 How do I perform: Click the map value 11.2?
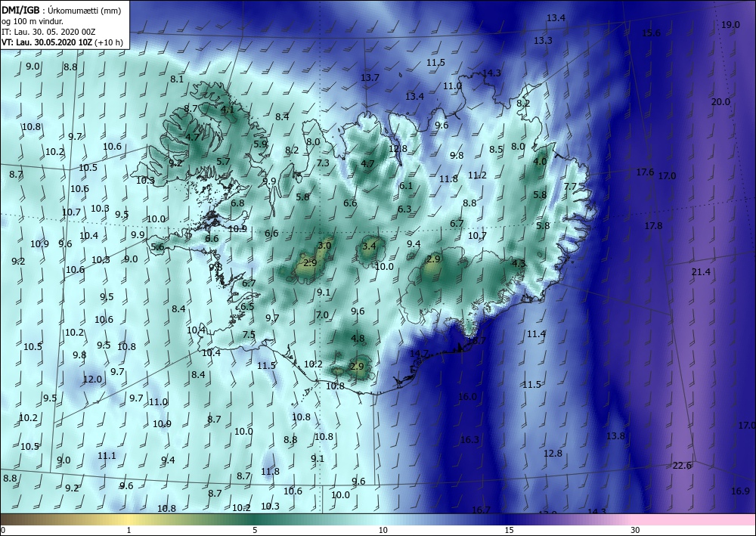[477, 175]
